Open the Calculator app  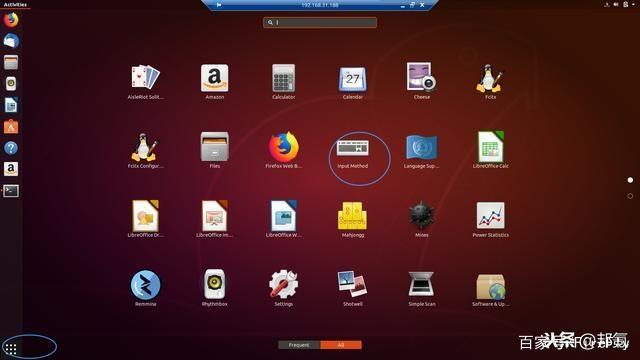pos(284,82)
